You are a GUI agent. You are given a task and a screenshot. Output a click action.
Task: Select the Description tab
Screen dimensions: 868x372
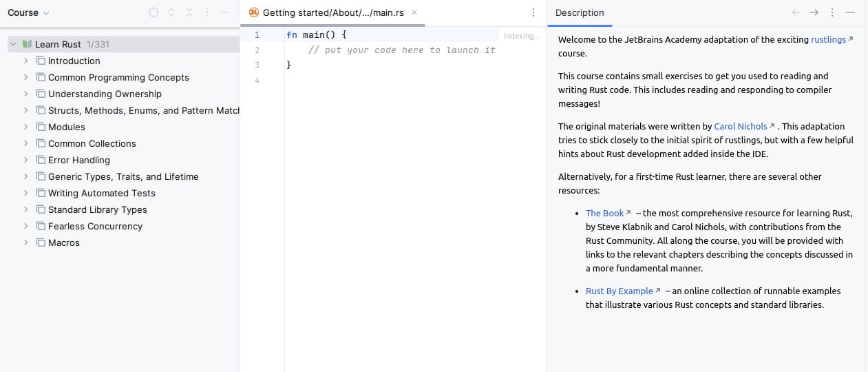click(580, 12)
